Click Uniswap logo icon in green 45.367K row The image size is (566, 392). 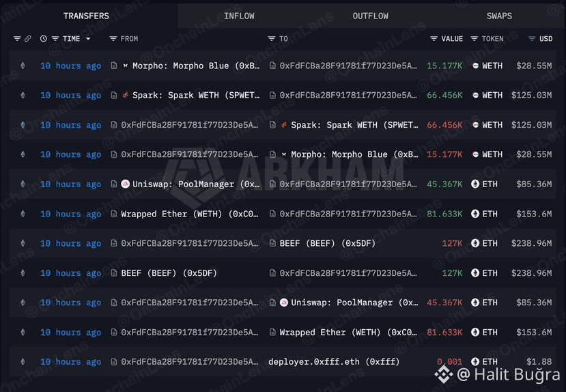click(x=125, y=184)
